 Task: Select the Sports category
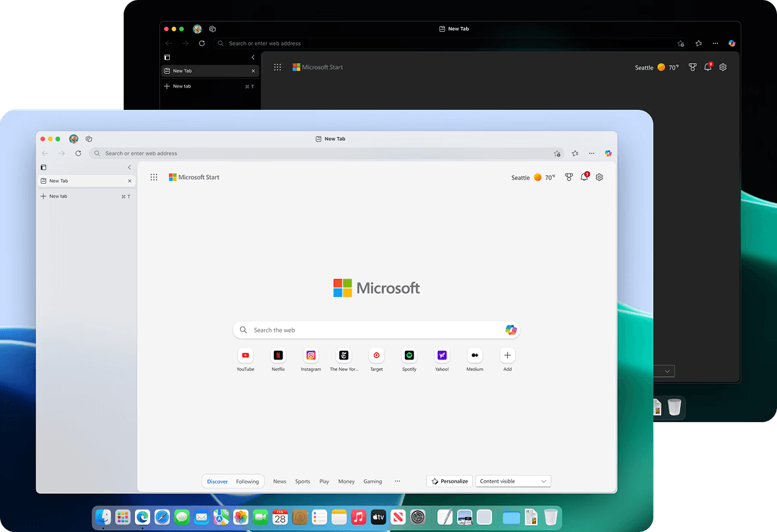click(302, 481)
